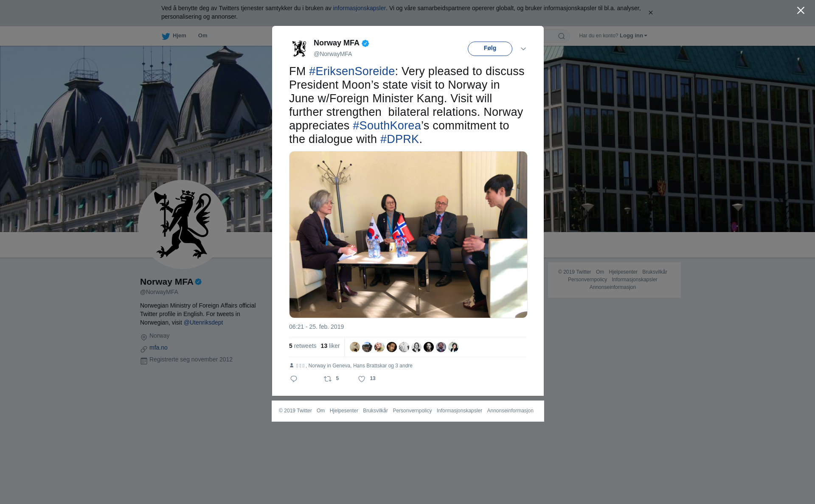The height and width of the screenshot is (504, 815).
Task: Retweet using the retweet arrows icon
Action: point(328,379)
